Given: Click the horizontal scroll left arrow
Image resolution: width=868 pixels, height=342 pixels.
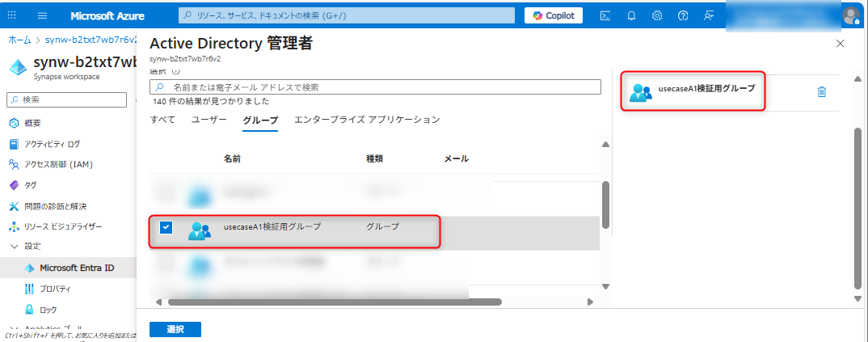Looking at the screenshot, I should pos(158,302).
